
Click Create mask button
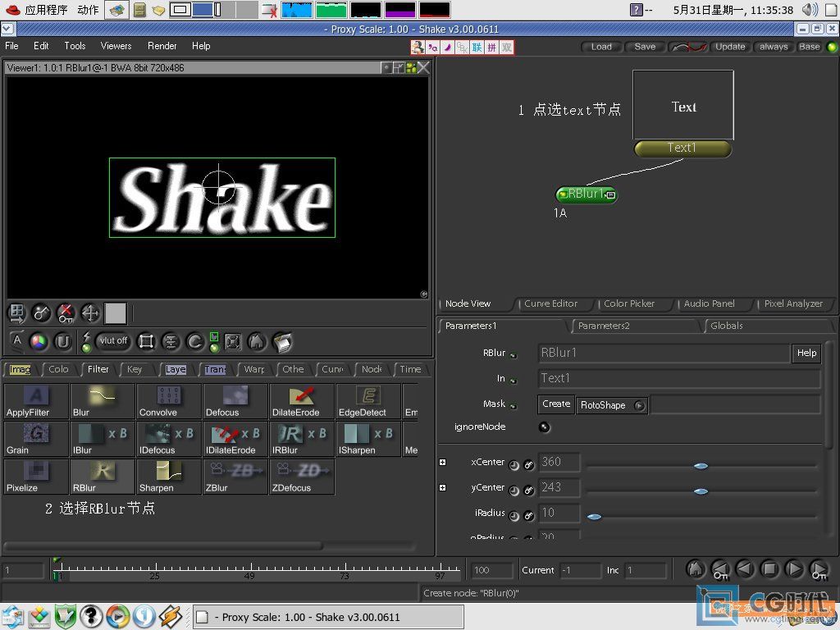coord(556,404)
